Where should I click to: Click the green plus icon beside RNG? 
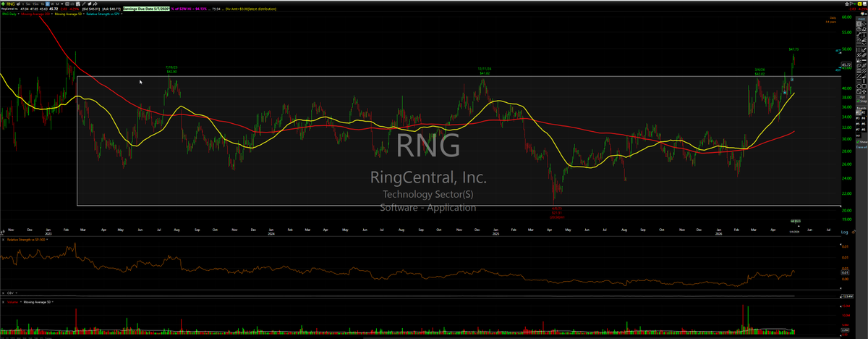(3, 4)
